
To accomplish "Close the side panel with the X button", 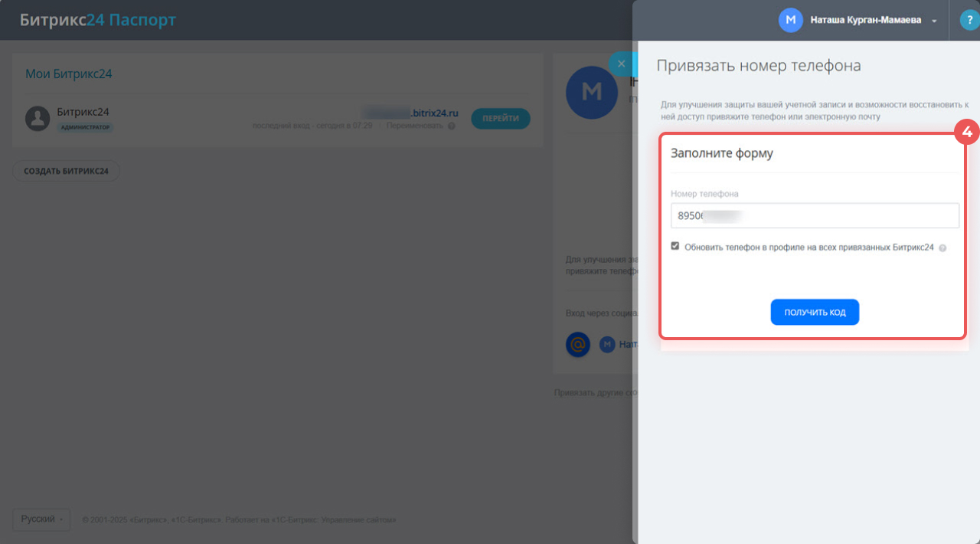I will tap(621, 64).
